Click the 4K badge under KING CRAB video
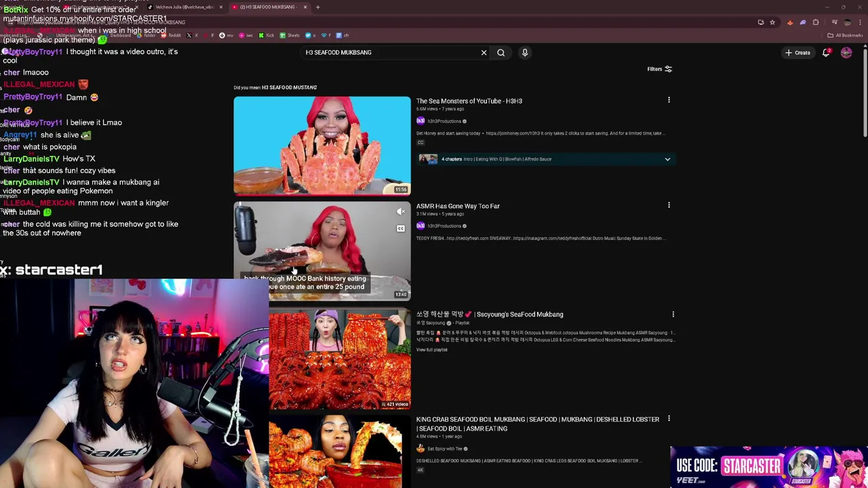This screenshot has height=488, width=868. (x=420, y=470)
